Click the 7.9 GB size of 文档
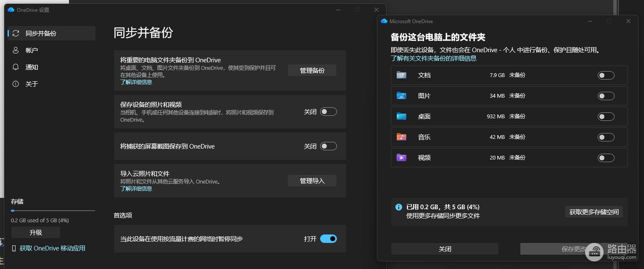This screenshot has height=269, width=644. tap(497, 75)
